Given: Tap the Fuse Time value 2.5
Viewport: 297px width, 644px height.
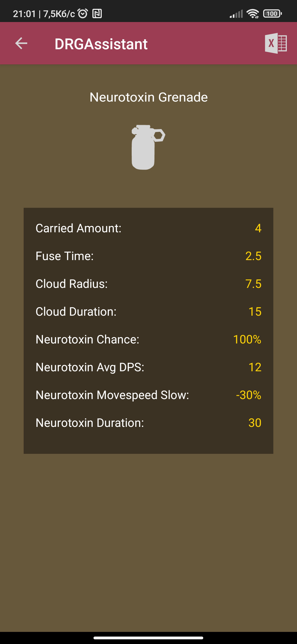Looking at the screenshot, I should [253, 256].
